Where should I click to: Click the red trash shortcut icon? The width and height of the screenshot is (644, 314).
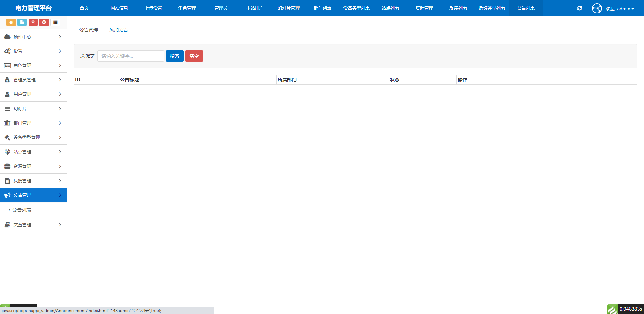coord(33,22)
